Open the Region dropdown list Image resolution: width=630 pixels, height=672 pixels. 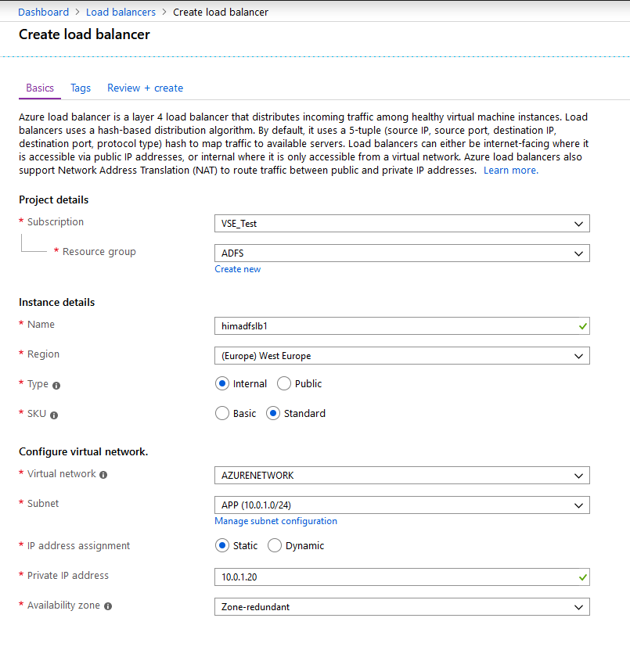tap(401, 356)
